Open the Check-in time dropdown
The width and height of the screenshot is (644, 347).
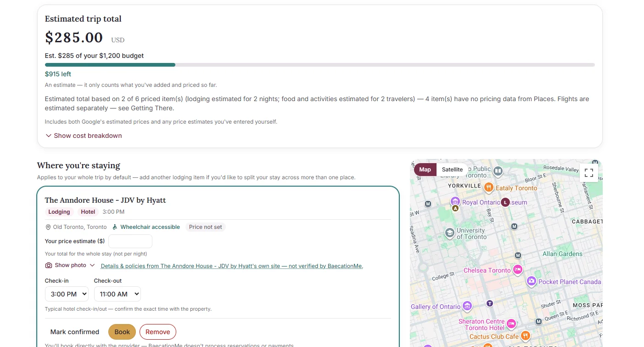(67, 294)
